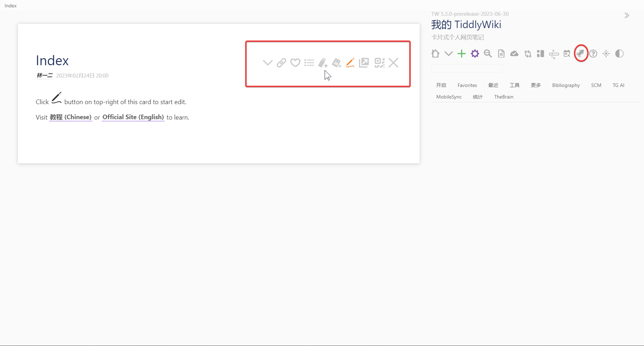Switch to the Bibliography tab
Viewport: 644px width, 346px height.
[566, 85]
